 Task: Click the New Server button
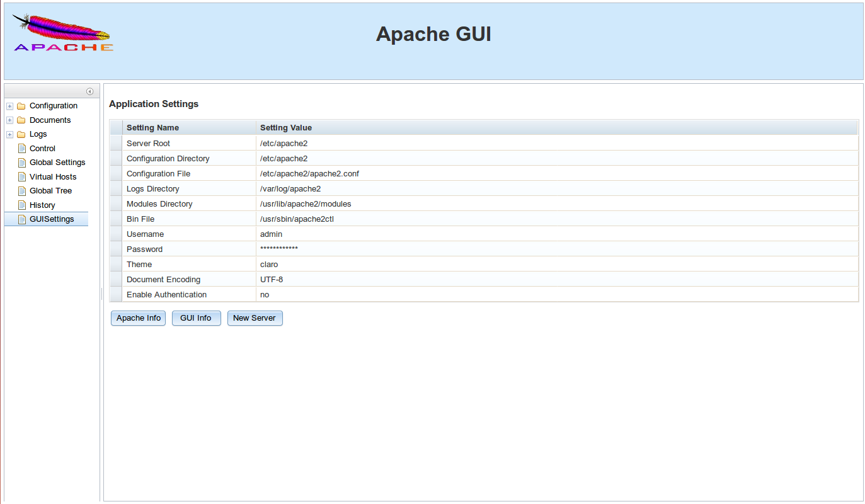click(x=255, y=318)
